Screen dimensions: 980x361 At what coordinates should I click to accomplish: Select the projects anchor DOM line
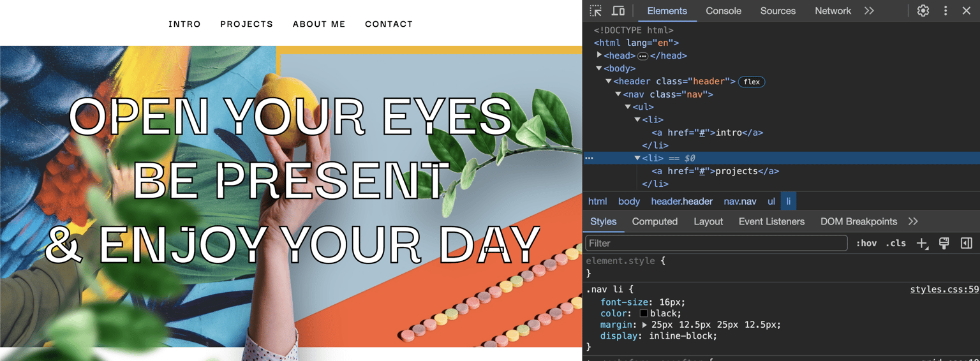(x=715, y=171)
